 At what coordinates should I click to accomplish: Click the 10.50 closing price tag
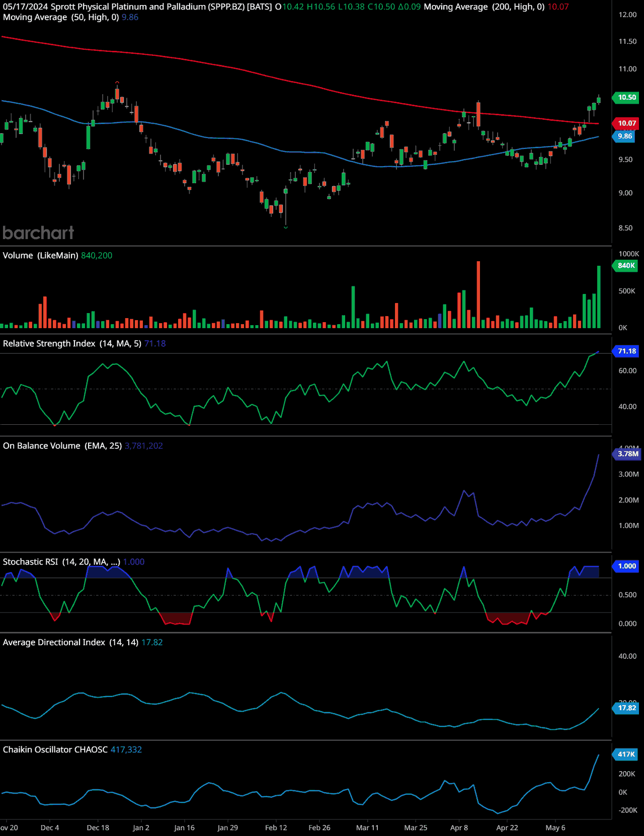tap(625, 97)
